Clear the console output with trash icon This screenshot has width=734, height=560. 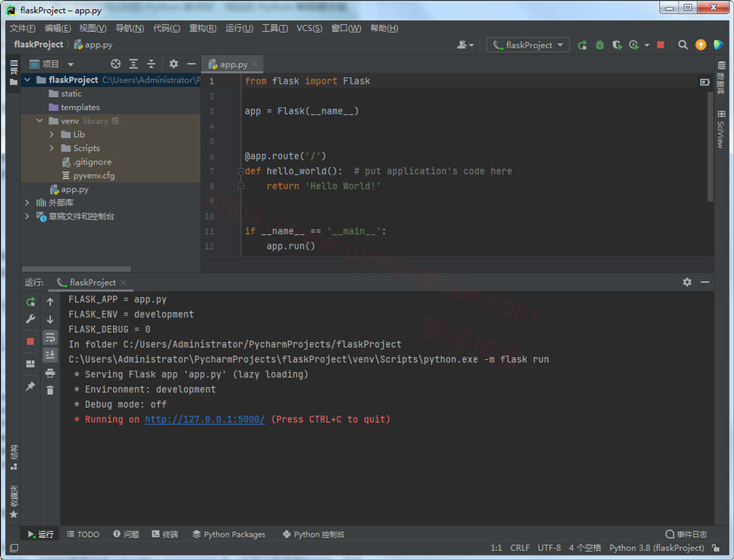[x=49, y=389]
